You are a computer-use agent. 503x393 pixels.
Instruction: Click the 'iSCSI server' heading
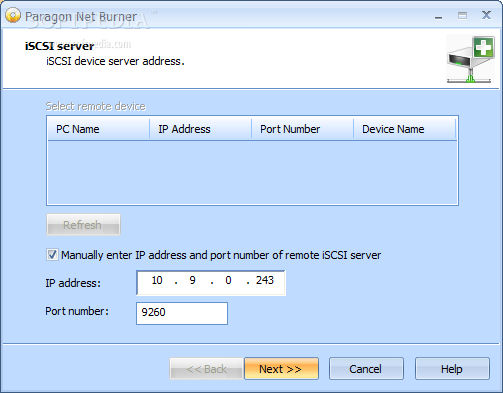pyautogui.click(x=59, y=46)
